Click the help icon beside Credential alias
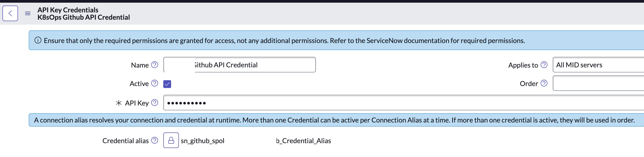 pyautogui.click(x=155, y=140)
